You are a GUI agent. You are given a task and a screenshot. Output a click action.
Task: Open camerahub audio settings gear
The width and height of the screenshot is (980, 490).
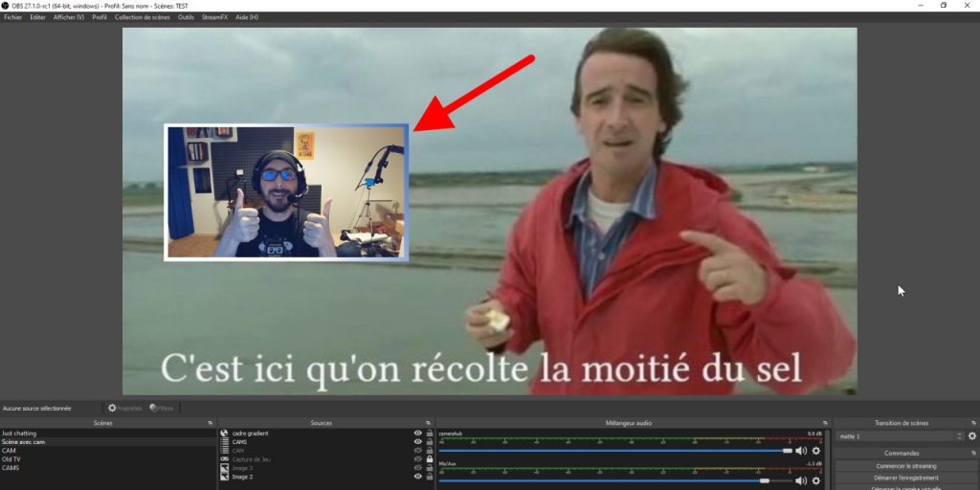(815, 451)
